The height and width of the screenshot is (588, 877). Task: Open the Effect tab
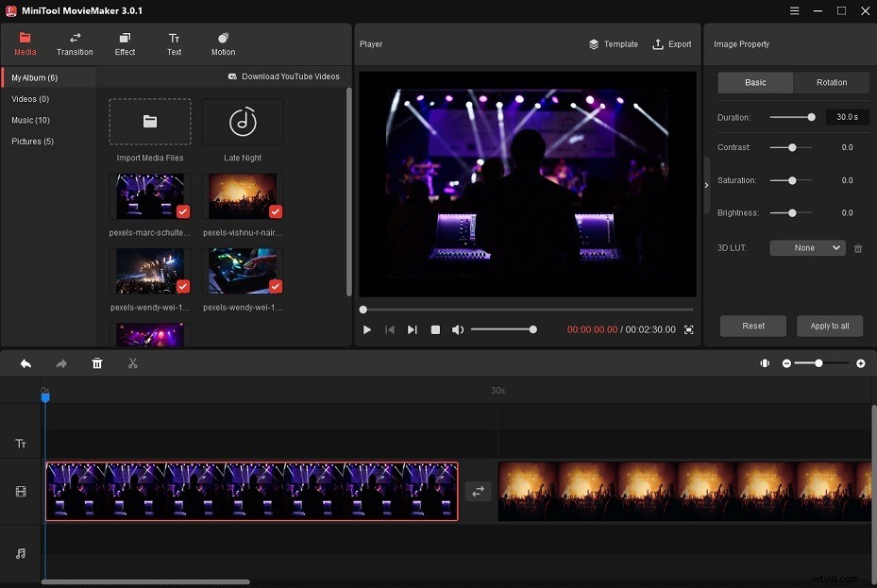(x=126, y=43)
